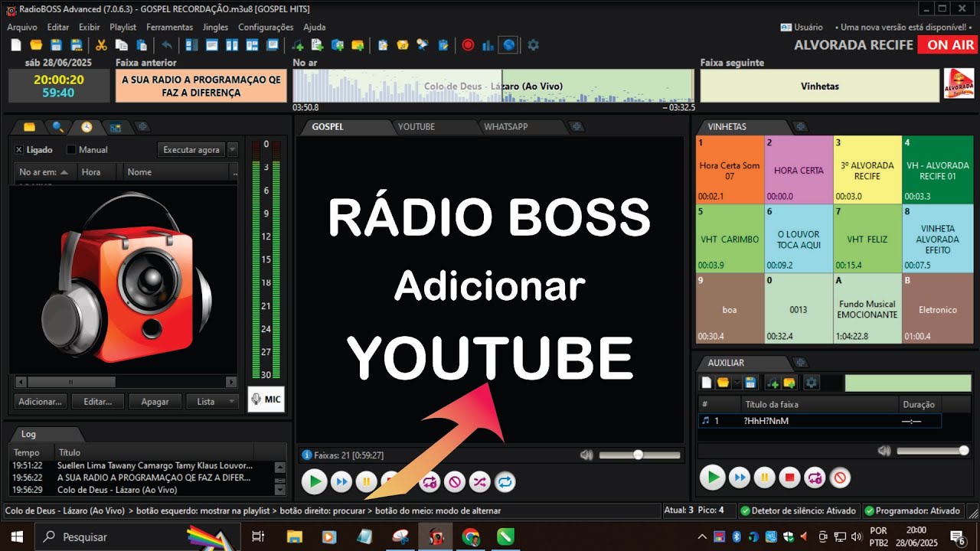Screen dimensions: 980x551
Task: Play jingle O LOUVOR TOCA AQUI
Action: pyautogui.click(x=799, y=239)
